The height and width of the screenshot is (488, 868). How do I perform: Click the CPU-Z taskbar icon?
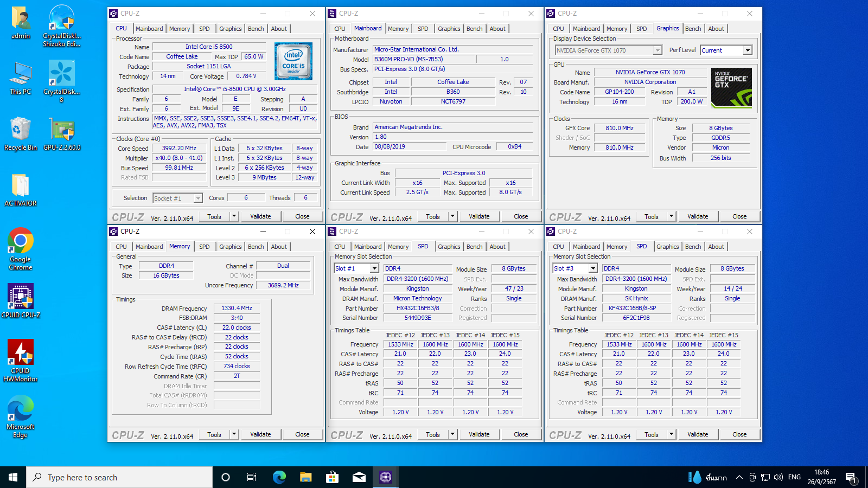386,477
